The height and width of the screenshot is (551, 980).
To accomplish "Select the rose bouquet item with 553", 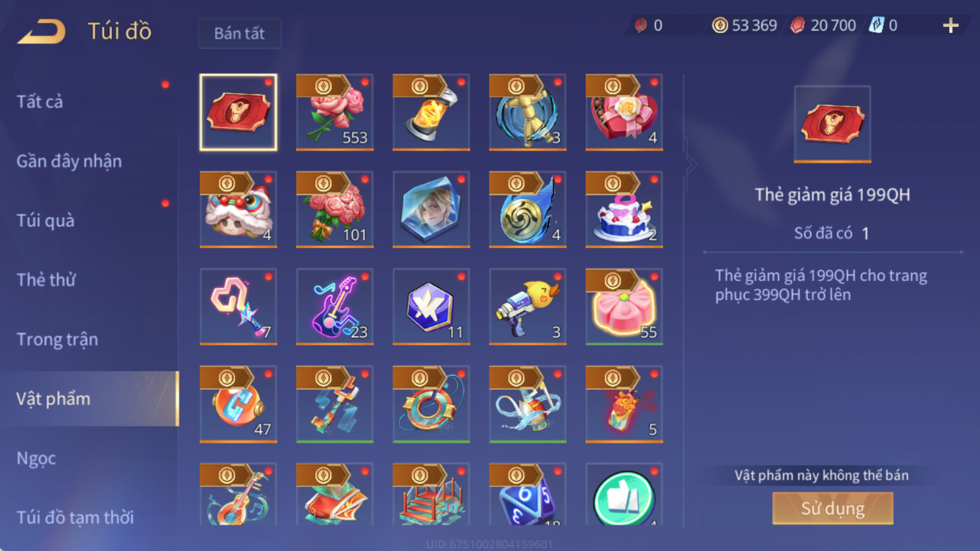I will click(x=334, y=112).
